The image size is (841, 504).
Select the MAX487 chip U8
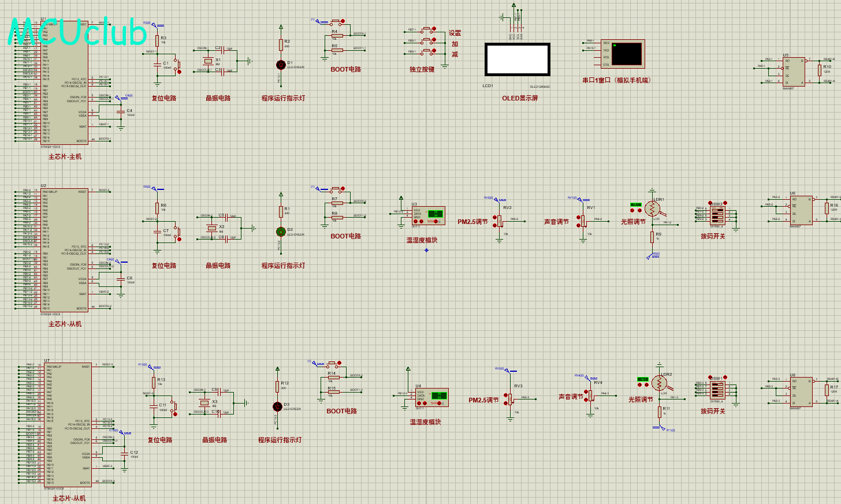pyautogui.click(x=801, y=392)
